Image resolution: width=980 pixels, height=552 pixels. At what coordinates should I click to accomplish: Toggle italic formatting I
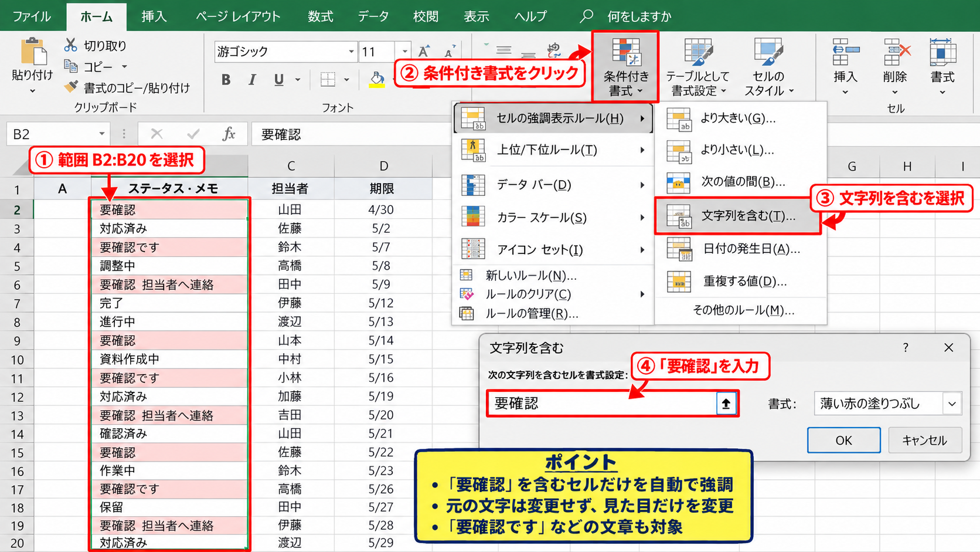tap(252, 80)
